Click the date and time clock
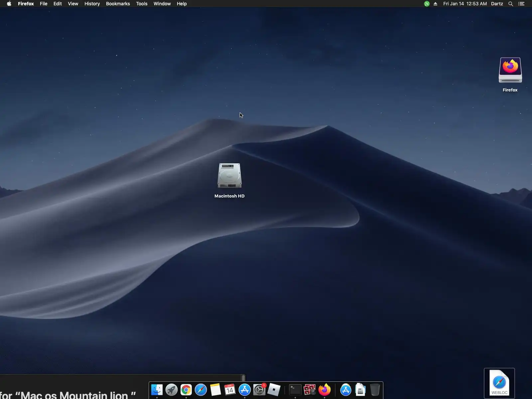This screenshot has width=532, height=399. pyautogui.click(x=465, y=4)
